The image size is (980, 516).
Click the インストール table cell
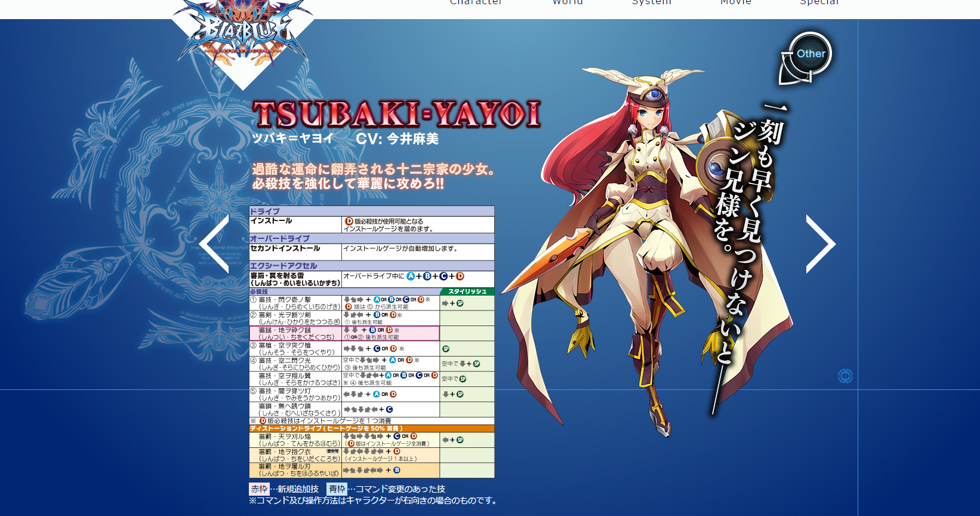click(295, 225)
